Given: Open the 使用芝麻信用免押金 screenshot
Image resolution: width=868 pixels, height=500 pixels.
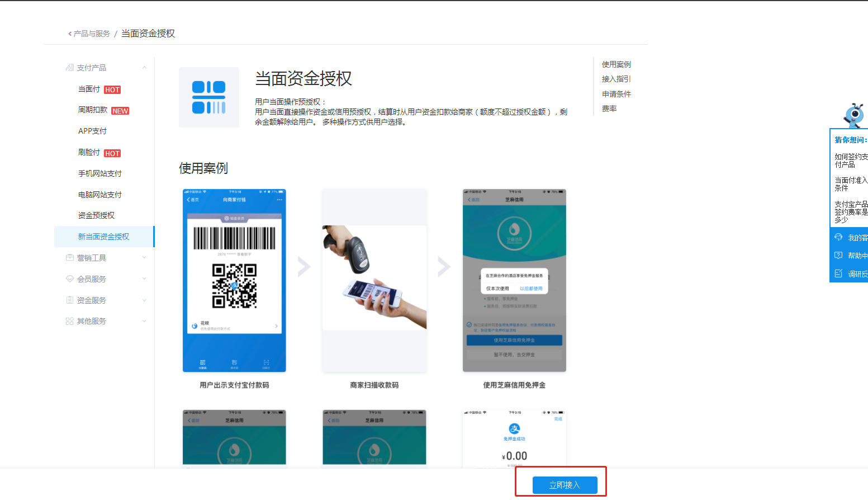Looking at the screenshot, I should [514, 280].
